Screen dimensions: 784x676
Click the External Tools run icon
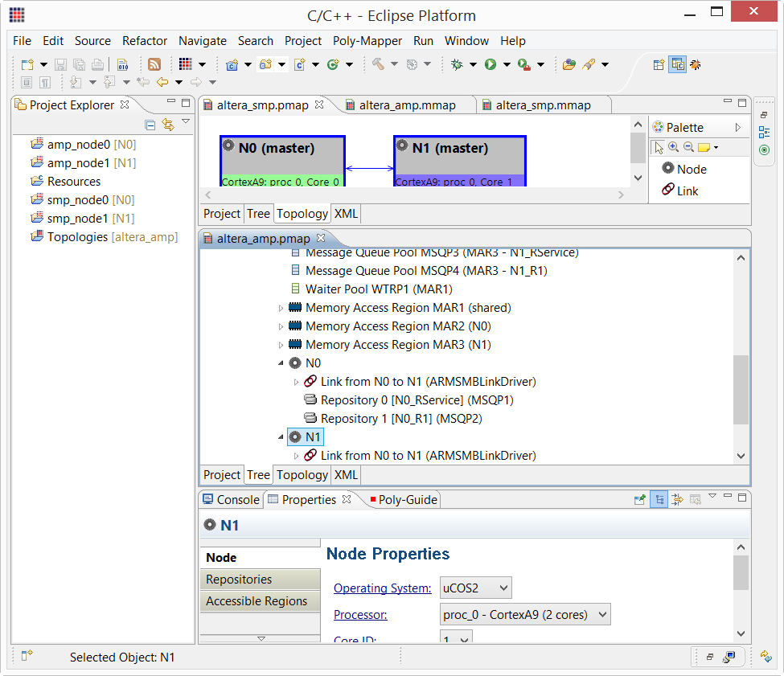(x=524, y=64)
